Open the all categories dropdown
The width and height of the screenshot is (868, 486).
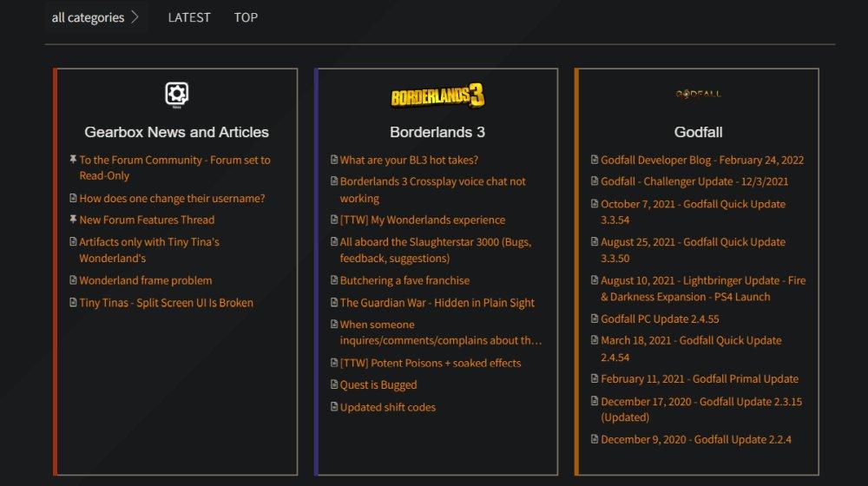click(95, 17)
